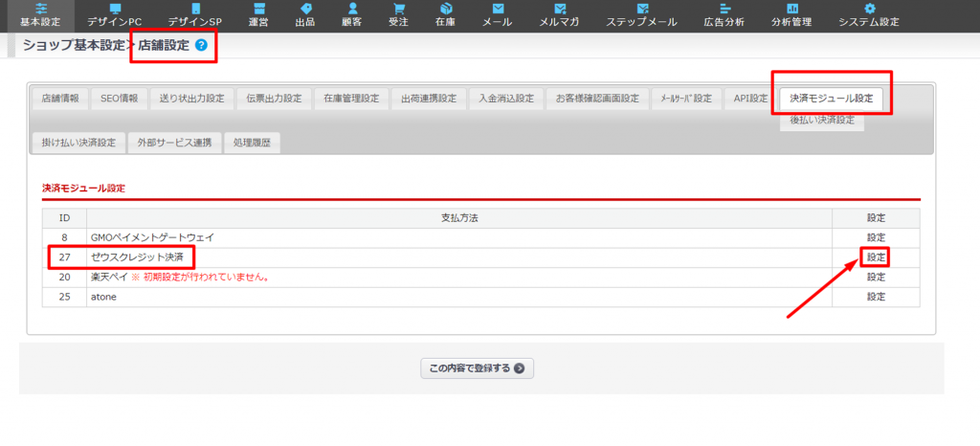Open the 顧客 person icon

[352, 9]
